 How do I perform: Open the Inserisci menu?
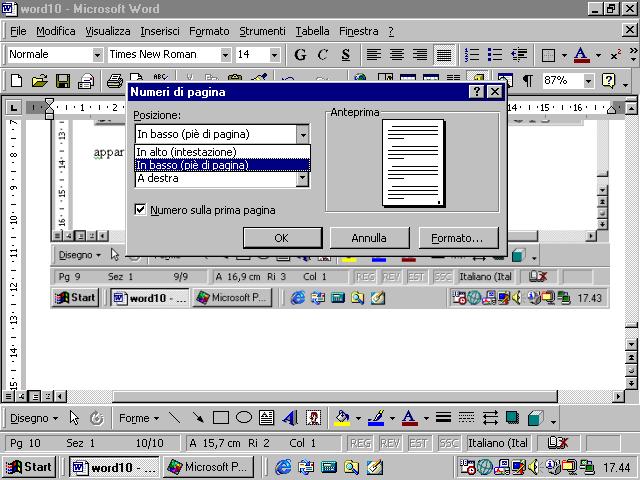coord(160,31)
